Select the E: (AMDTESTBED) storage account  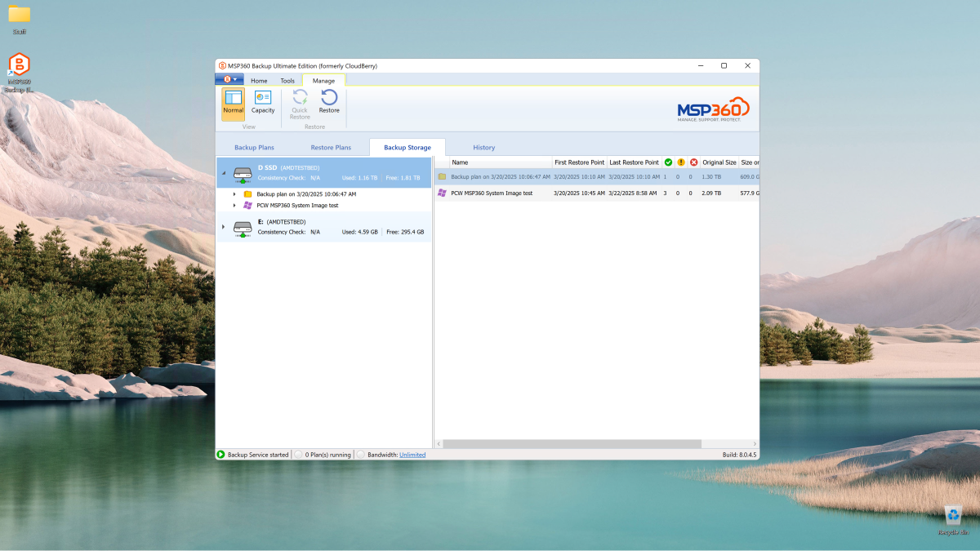[323, 227]
